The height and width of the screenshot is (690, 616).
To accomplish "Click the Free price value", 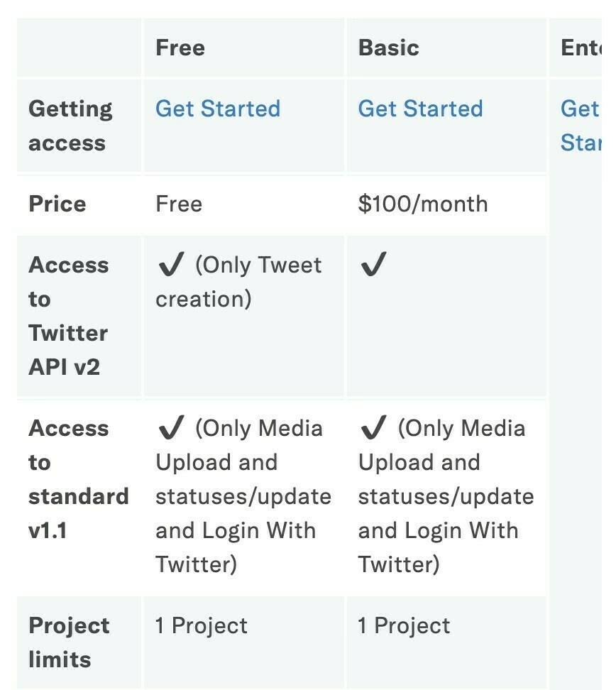I will [179, 204].
